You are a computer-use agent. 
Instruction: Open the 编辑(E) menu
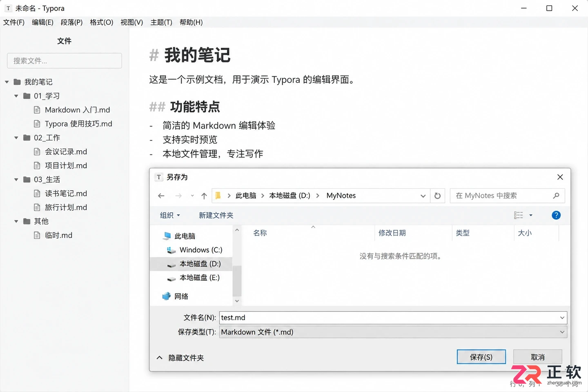tap(42, 22)
